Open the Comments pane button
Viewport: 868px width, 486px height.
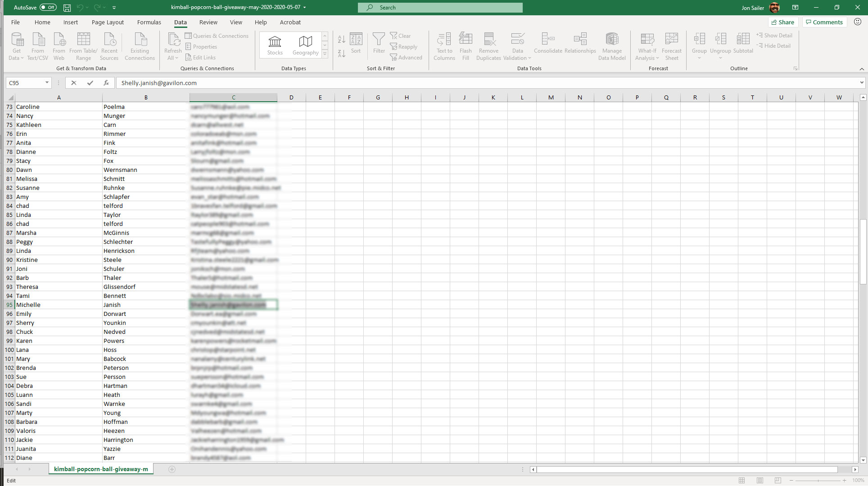point(824,22)
